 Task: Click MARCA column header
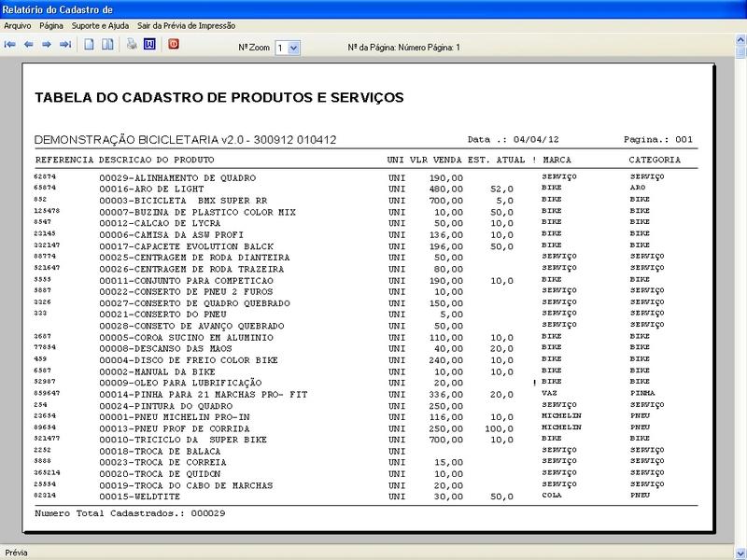(x=557, y=160)
